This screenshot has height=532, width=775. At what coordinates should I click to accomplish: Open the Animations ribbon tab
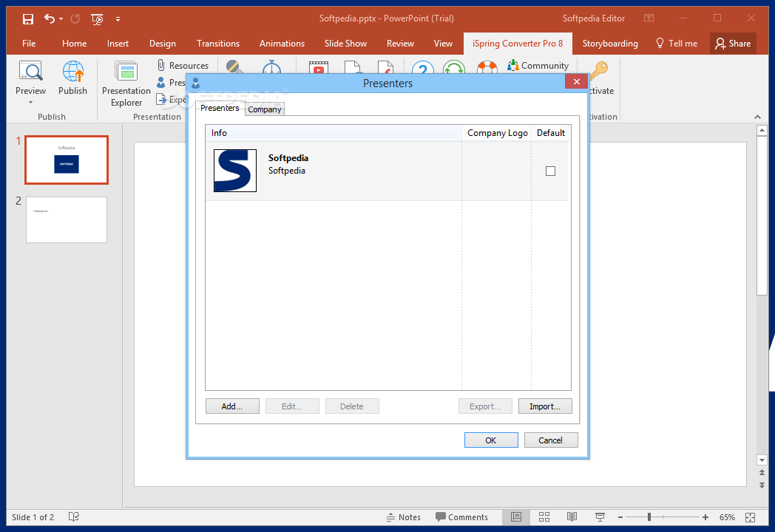282,44
